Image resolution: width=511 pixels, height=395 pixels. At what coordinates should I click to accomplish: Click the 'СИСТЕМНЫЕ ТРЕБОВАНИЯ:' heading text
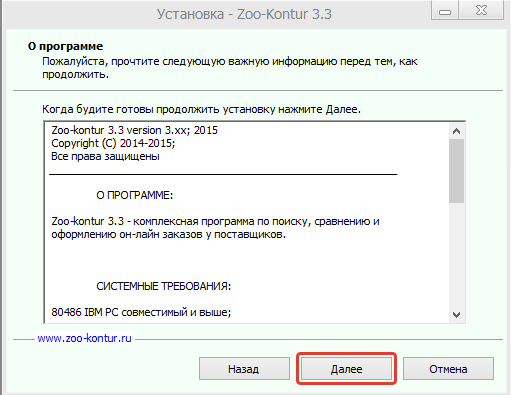[163, 286]
